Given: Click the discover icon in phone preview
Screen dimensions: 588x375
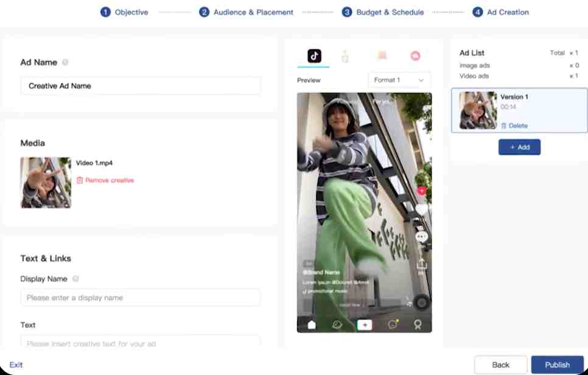Looking at the screenshot, I should (x=337, y=324).
